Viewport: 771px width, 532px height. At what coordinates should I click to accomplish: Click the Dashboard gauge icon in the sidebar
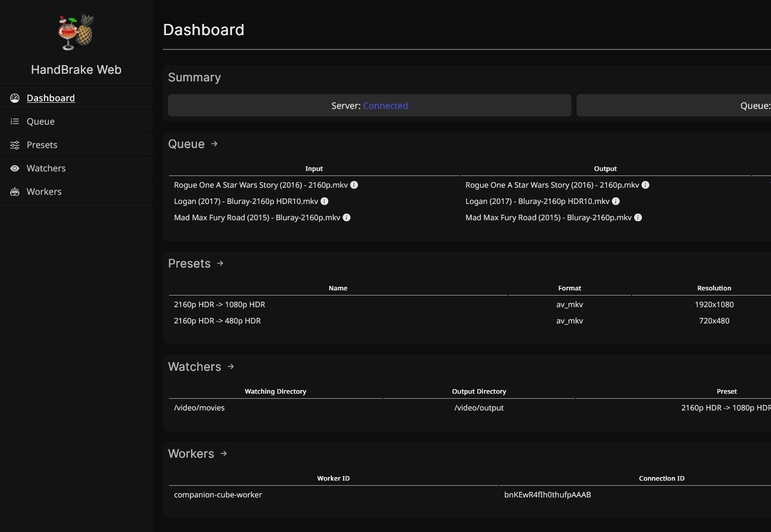15,98
